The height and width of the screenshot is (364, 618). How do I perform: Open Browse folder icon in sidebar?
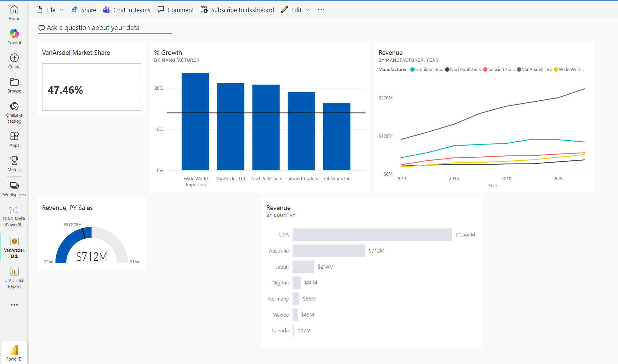coord(14,82)
